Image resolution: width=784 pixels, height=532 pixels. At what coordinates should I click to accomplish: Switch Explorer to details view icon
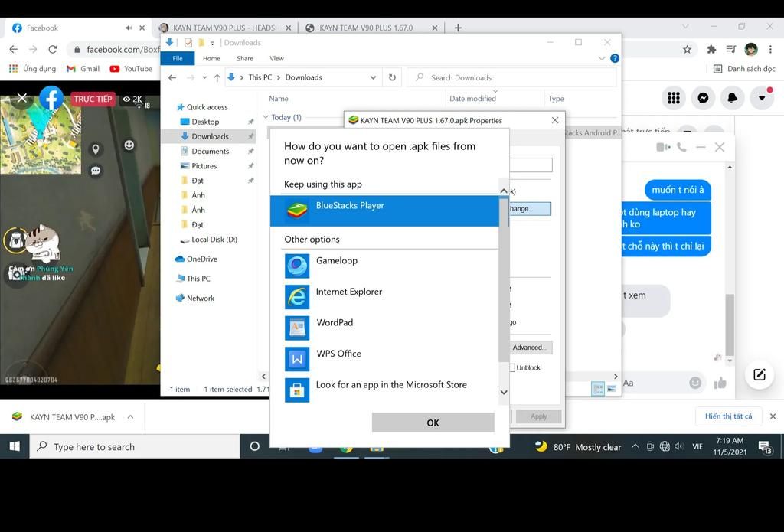click(x=598, y=389)
